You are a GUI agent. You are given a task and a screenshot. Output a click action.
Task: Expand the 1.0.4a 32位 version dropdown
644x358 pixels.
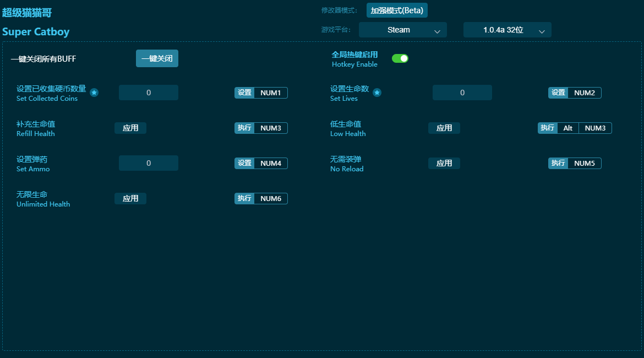(x=507, y=30)
